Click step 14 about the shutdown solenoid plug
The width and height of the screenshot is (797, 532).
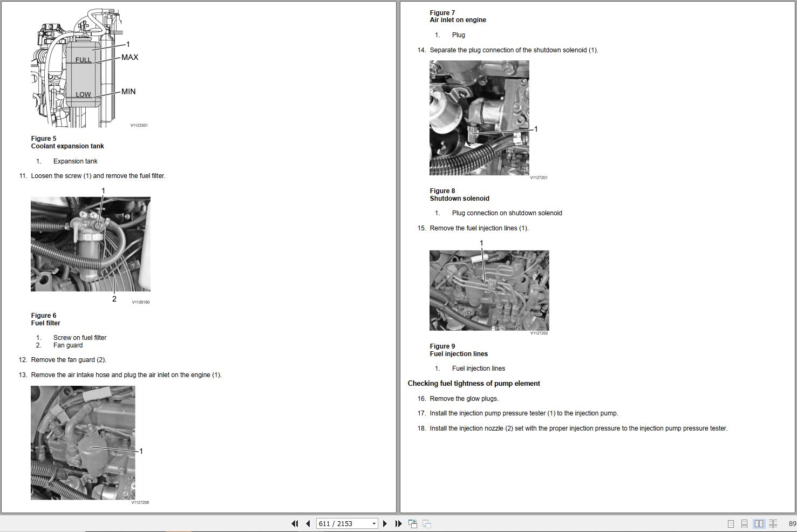[514, 50]
